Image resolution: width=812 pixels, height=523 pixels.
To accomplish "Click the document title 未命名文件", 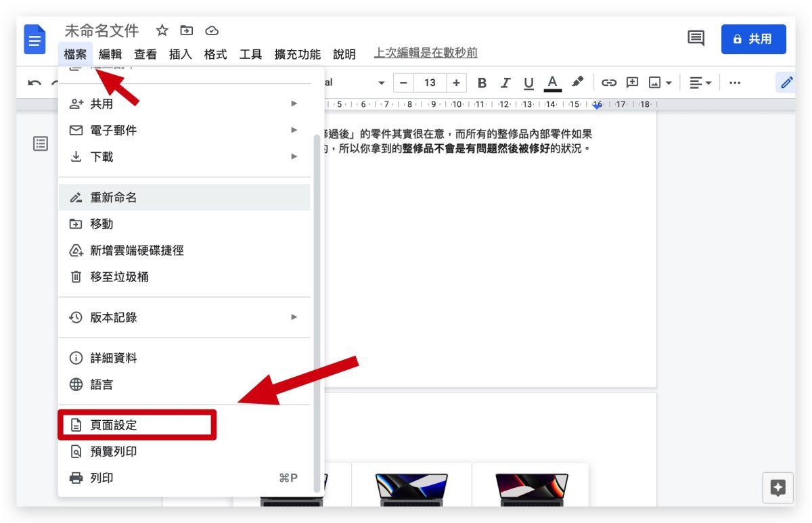I will pyautogui.click(x=101, y=30).
